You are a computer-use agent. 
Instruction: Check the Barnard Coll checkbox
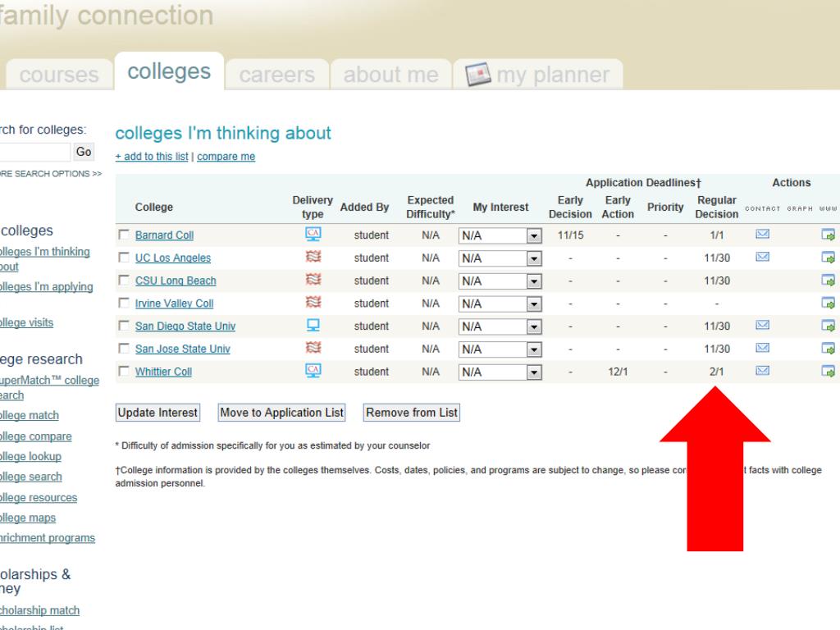coord(124,235)
